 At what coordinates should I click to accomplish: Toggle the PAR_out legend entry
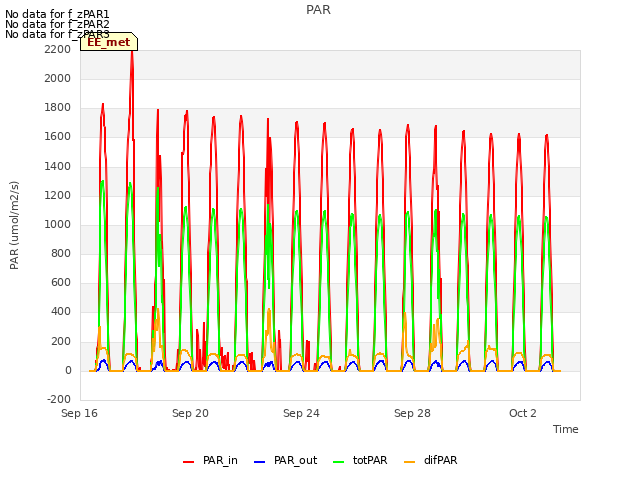coord(285,460)
